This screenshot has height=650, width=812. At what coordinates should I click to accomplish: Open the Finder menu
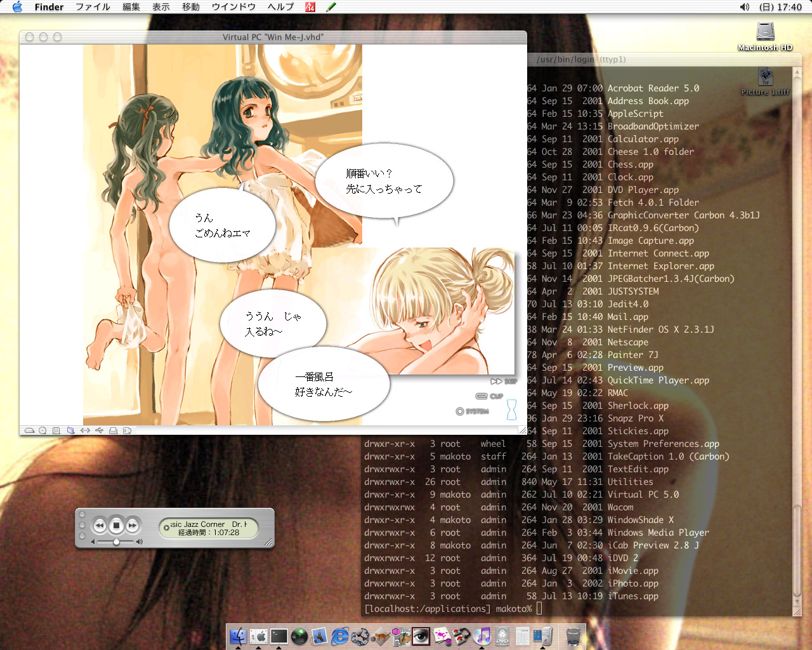pos(49,7)
